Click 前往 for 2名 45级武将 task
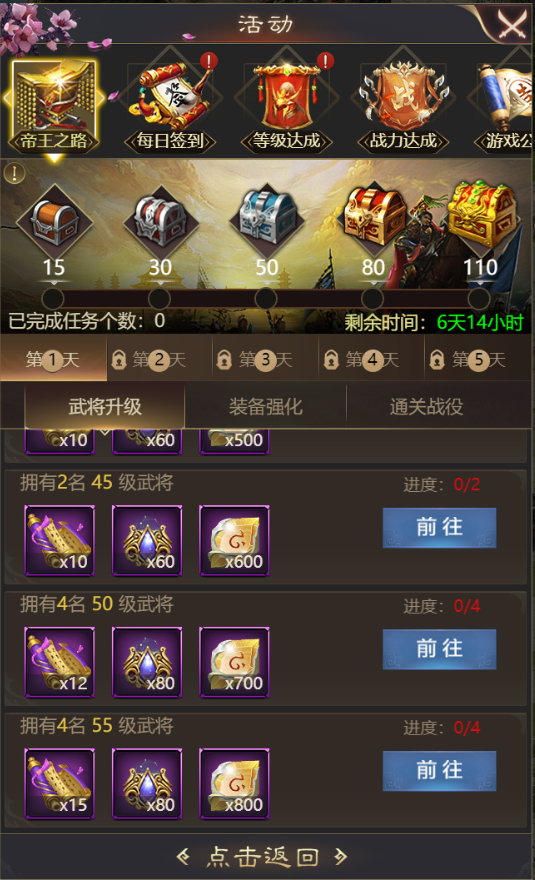This screenshot has height=880, width=535. [x=440, y=528]
